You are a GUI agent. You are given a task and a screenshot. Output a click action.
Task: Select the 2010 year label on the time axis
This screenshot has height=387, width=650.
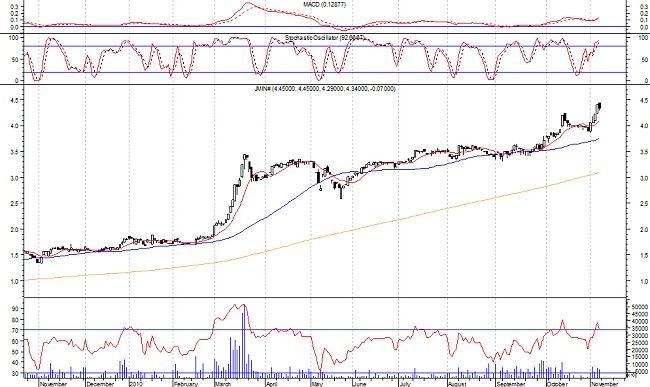[x=136, y=384]
